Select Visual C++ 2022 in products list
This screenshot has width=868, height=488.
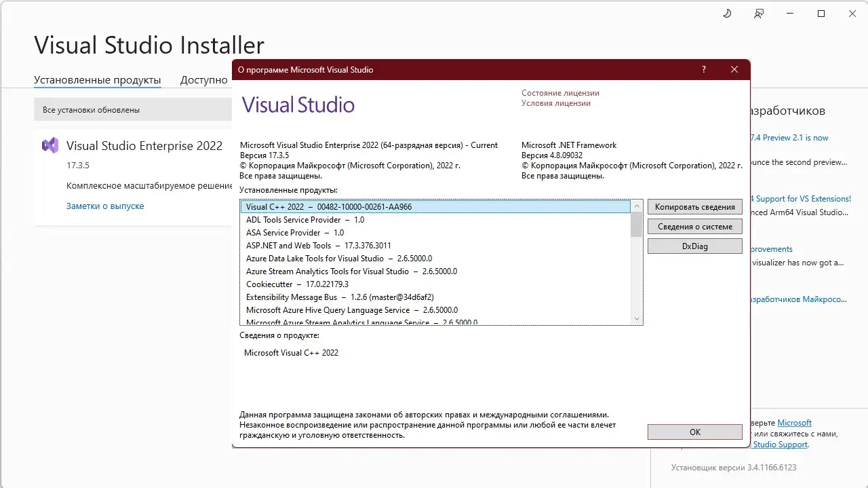[435, 207]
